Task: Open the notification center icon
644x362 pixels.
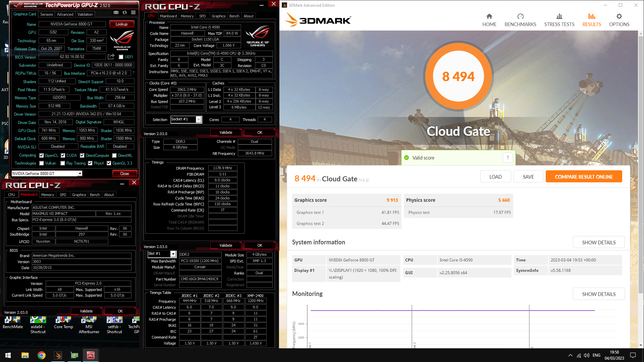Action: [633, 355]
